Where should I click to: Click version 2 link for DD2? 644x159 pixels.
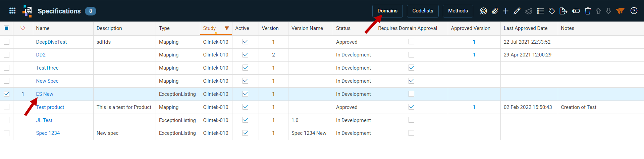pos(273,55)
